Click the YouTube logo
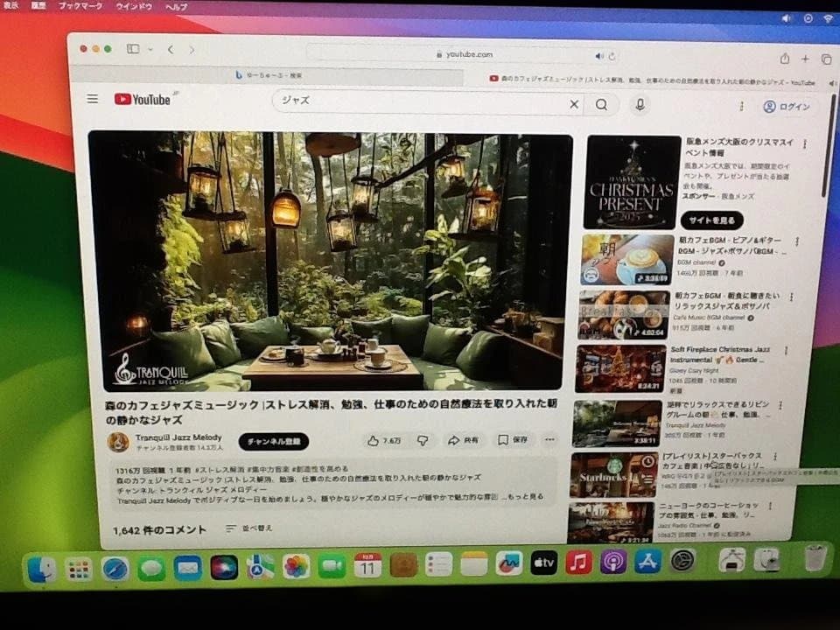The image size is (840, 630). [x=143, y=100]
